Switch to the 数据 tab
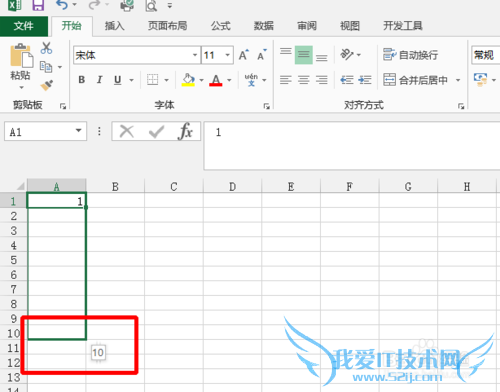The height and width of the screenshot is (392, 500). (x=264, y=26)
